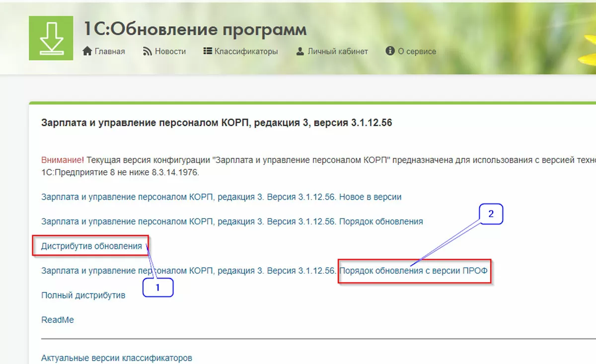This screenshot has width=596, height=364.
Task: Open the Новое в версии link
Action: (x=222, y=197)
